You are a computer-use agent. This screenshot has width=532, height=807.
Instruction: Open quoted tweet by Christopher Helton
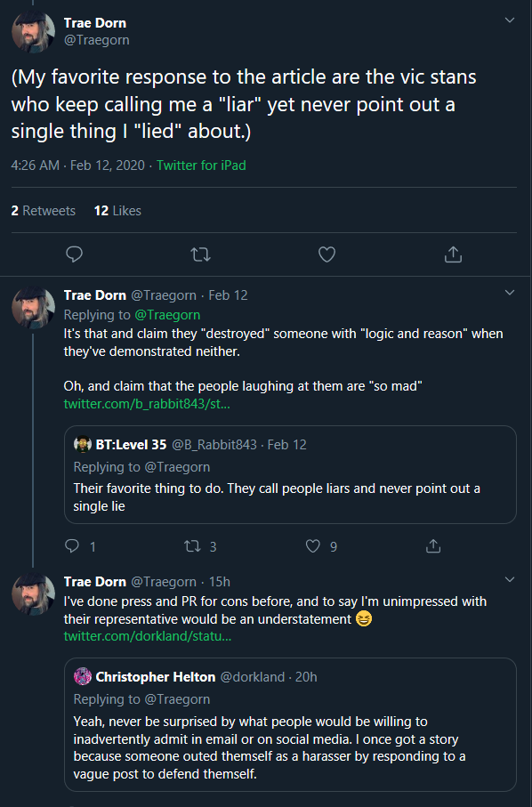coord(290,724)
